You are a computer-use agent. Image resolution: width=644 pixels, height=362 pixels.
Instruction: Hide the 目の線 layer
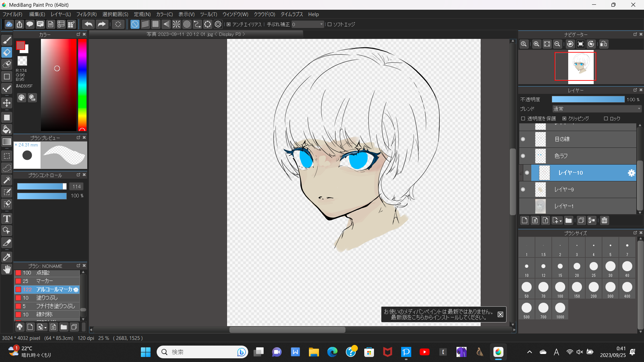click(x=523, y=139)
